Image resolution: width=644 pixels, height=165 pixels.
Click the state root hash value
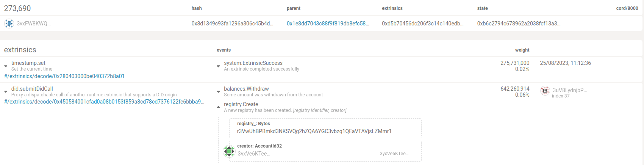click(x=519, y=24)
